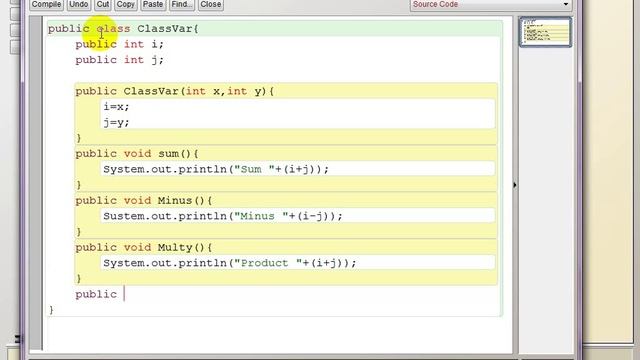Click constructor line "public ClassVar(int x,int y){"
640x360 pixels.
[x=175, y=91]
